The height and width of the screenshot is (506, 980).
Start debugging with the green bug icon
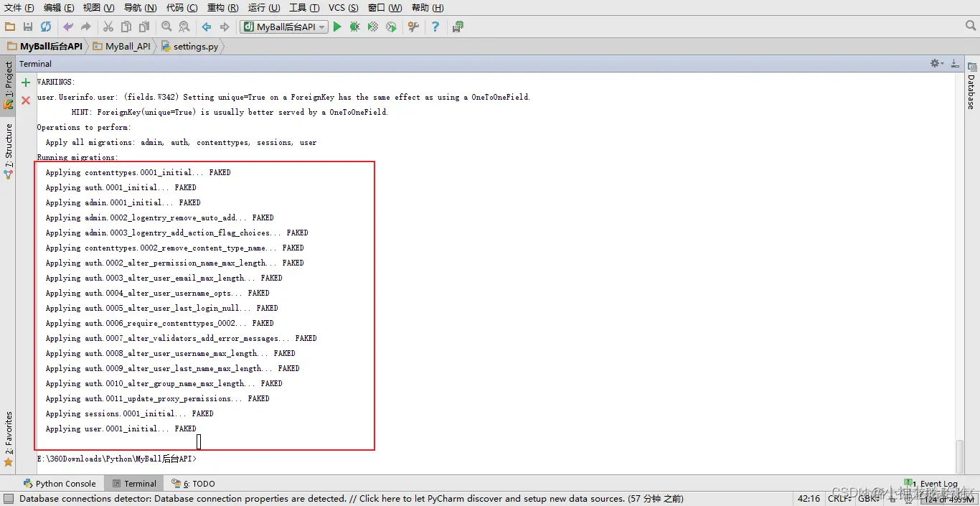click(x=355, y=27)
